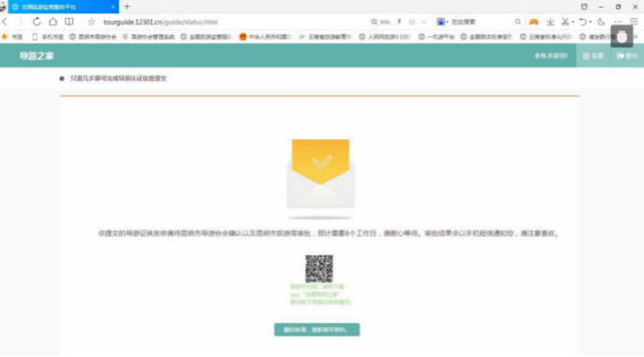This screenshot has height=357, width=644.
Task: Reload the page with the refresh icon
Action: 37,22
